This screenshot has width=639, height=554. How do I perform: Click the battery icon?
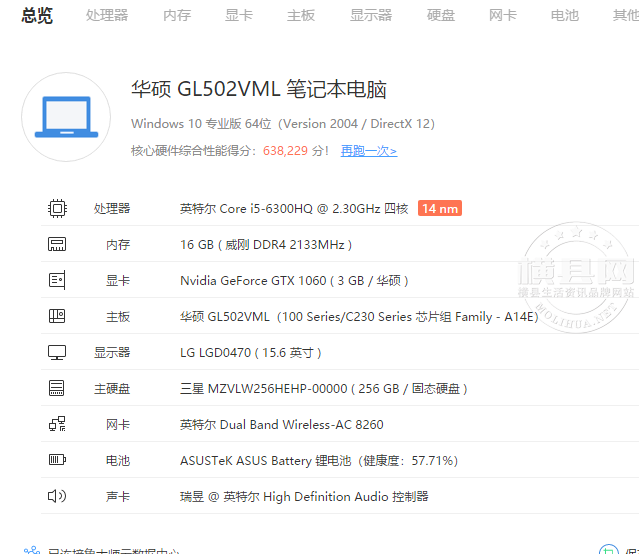coord(57,460)
